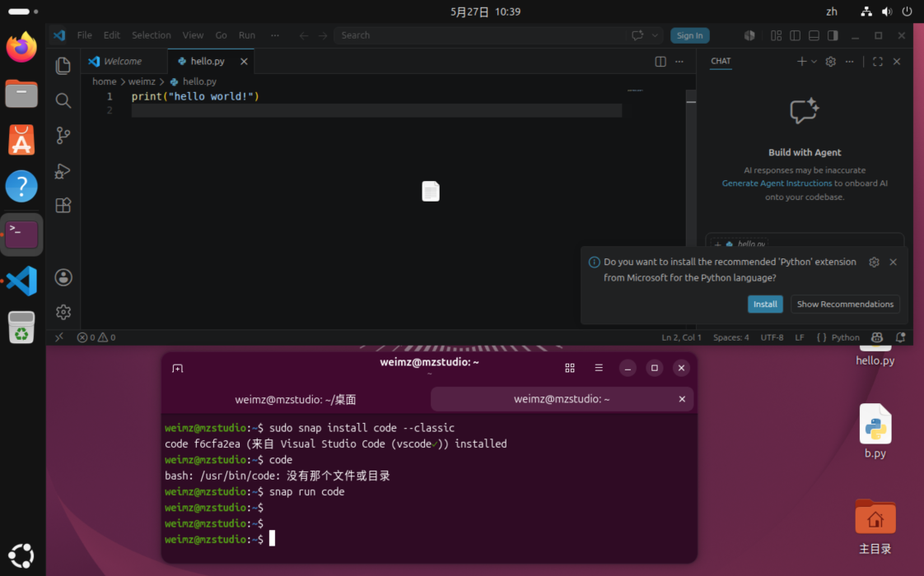Click the command center Search box
The width and height of the screenshot is (924, 576).
[479, 35]
